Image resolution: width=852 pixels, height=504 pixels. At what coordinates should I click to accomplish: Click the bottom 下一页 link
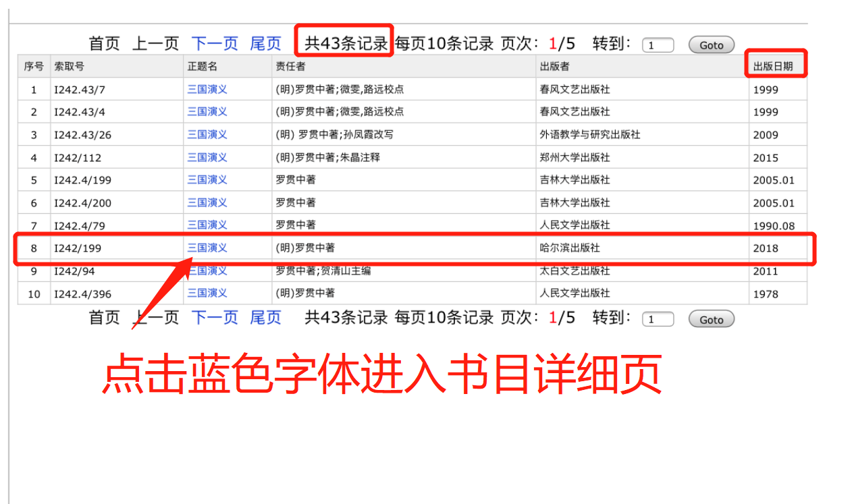tap(215, 318)
